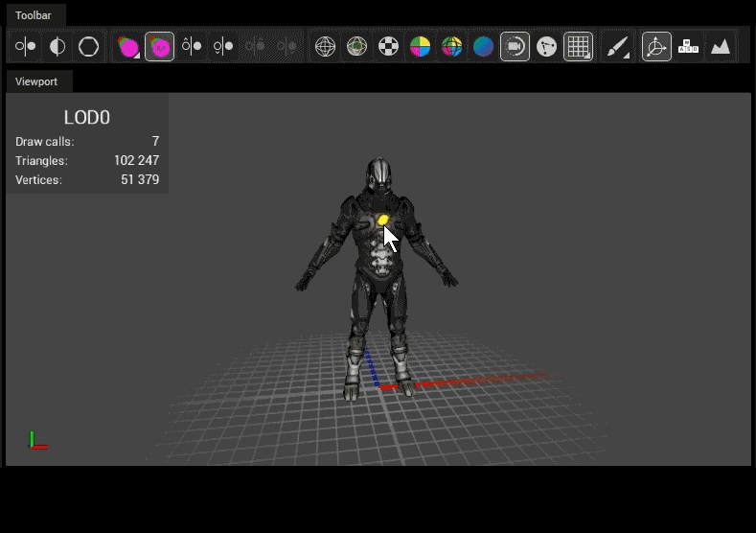Image resolution: width=756 pixels, height=533 pixels.
Task: Select the hexagon outline icon
Action: [x=89, y=46]
